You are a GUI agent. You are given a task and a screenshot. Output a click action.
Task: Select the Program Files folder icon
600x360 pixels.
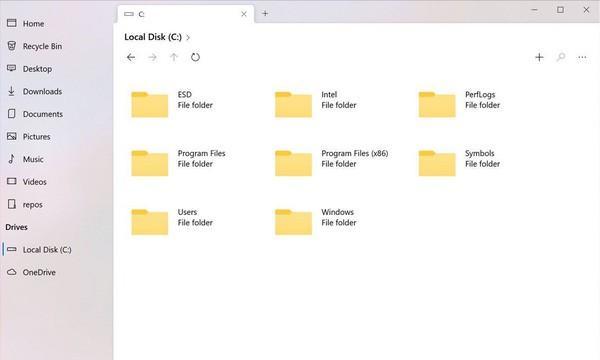point(150,163)
